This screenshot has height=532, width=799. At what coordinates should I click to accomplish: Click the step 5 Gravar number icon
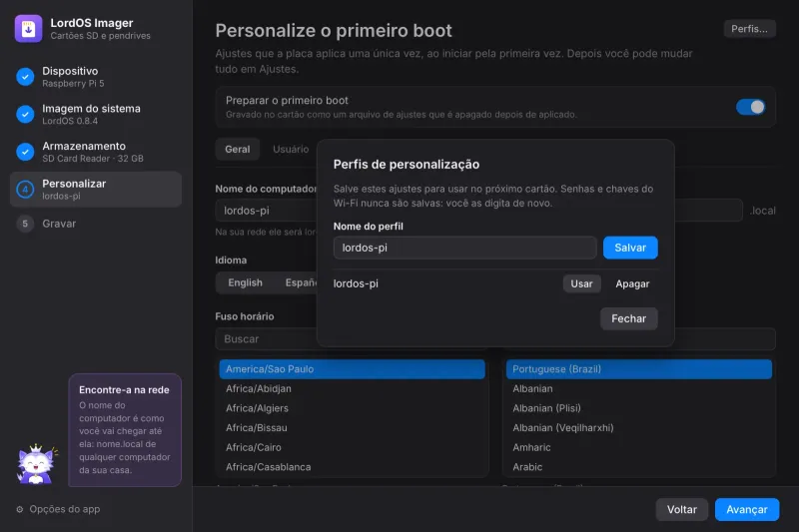[25, 224]
